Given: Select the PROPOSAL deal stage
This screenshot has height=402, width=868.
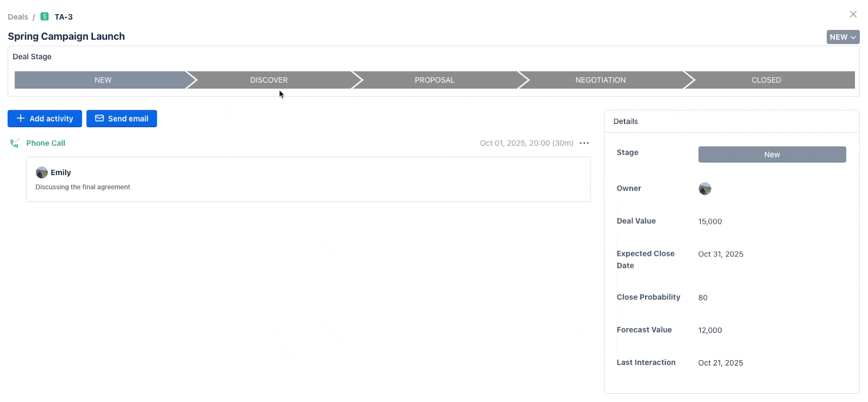Looking at the screenshot, I should 435,80.
